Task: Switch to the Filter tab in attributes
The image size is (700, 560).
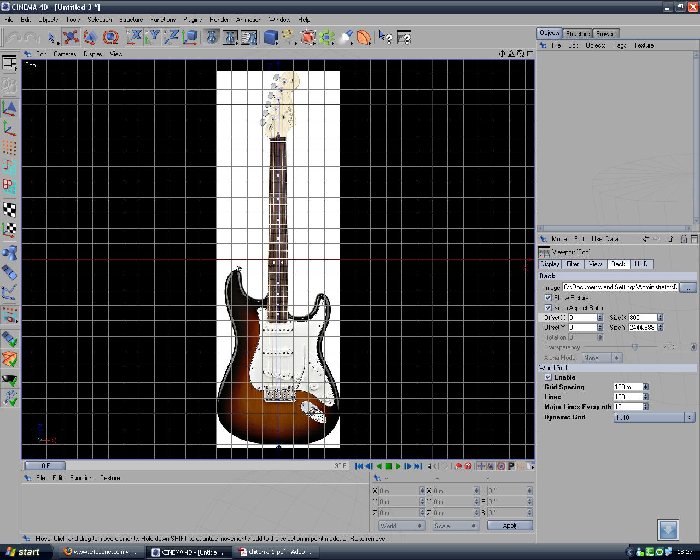Action: tap(573, 264)
